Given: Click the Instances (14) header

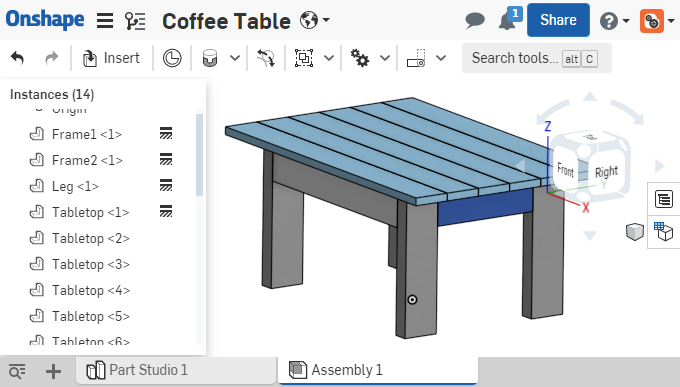Looking at the screenshot, I should (x=52, y=94).
